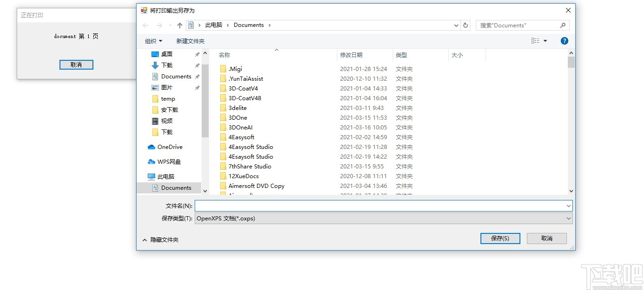Collapse folders with 隐藏文件夹
This screenshot has height=290, width=644.
pyautogui.click(x=160, y=240)
